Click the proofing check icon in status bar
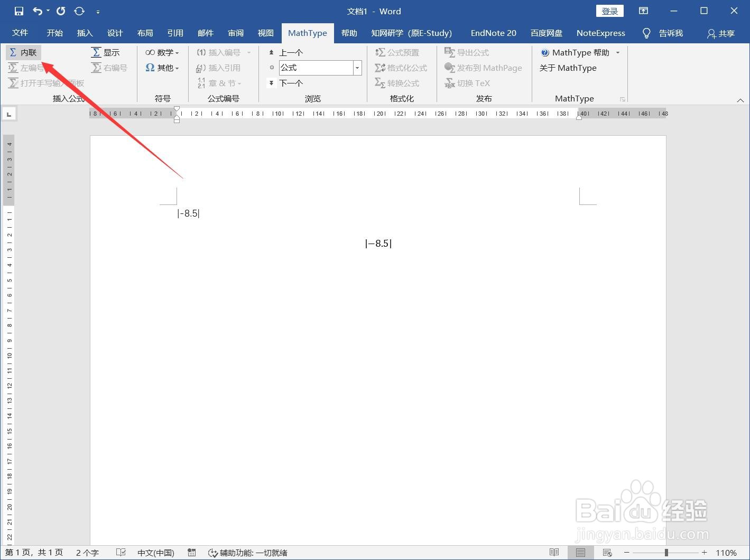The width and height of the screenshot is (750, 560). [x=121, y=553]
